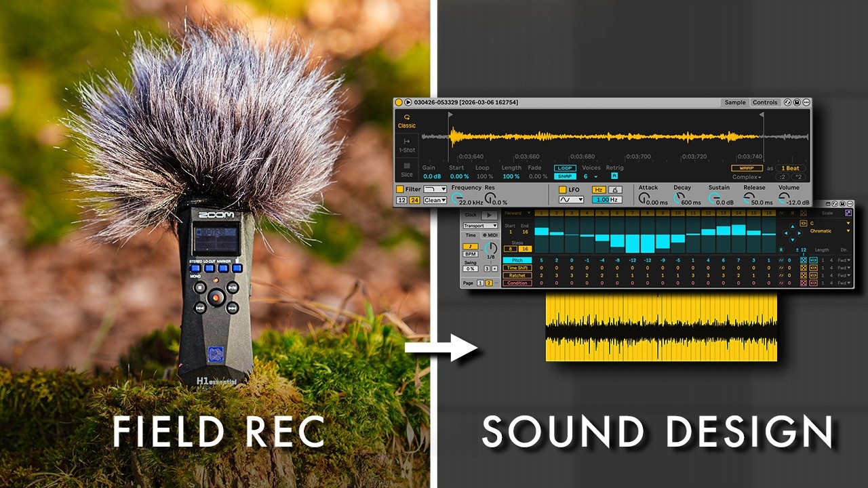The image size is (868, 488).
Task: Click the *2 double tempo button
Action: click(x=798, y=177)
